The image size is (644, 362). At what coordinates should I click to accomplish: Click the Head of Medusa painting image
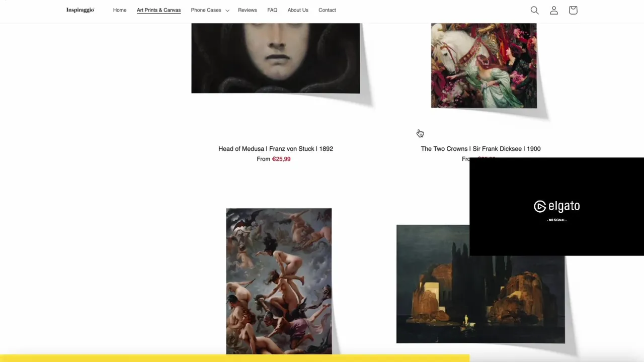pyautogui.click(x=276, y=58)
